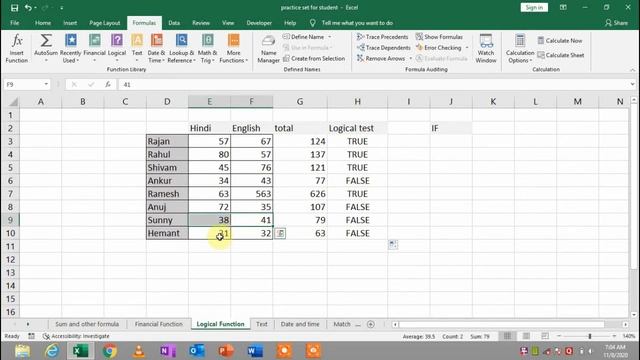Click zoom in plus button
Image resolution: width=640 pixels, height=360 pixels.
(x=614, y=336)
